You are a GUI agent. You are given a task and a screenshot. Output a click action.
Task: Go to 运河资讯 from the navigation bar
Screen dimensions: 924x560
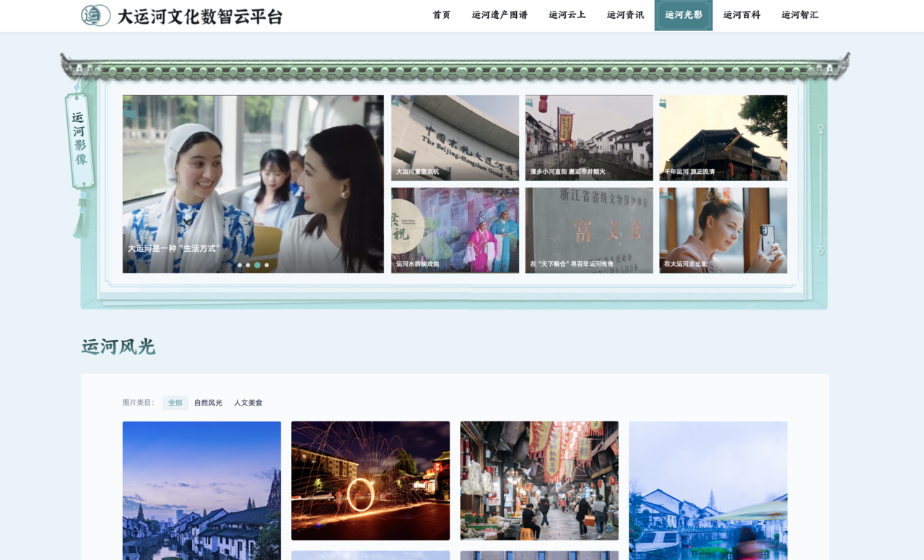624,15
